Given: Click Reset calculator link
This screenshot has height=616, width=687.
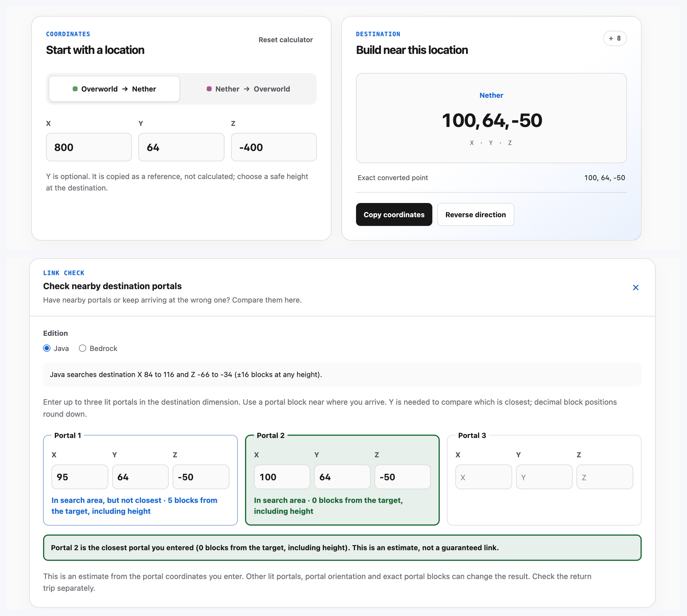Looking at the screenshot, I should click(285, 40).
